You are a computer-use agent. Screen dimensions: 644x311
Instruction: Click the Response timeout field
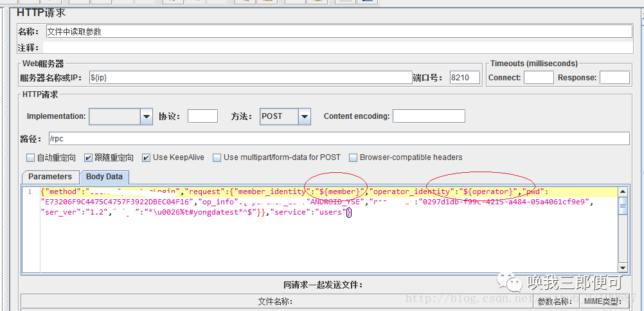614,78
